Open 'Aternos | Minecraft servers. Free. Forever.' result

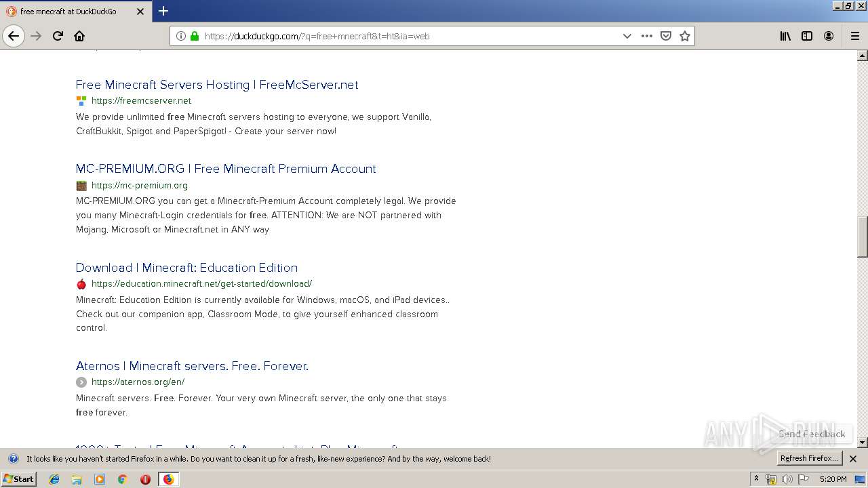coord(192,366)
